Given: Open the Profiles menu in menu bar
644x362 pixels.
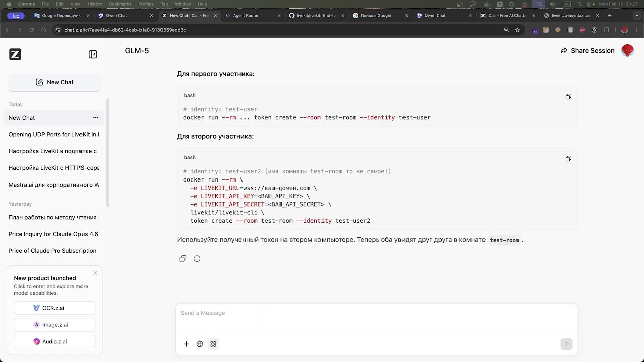Looking at the screenshot, I should tap(146, 4).
